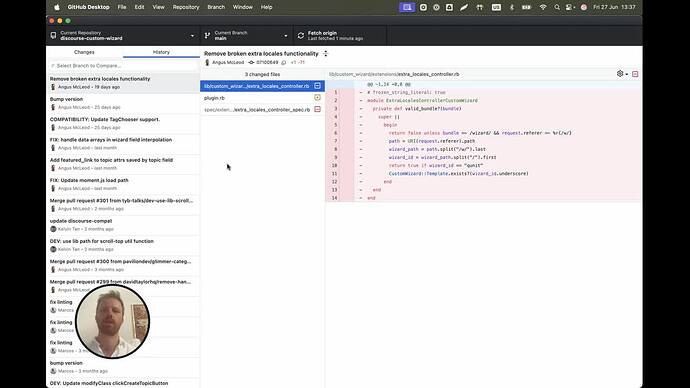Click diff line number 1

click(x=335, y=92)
